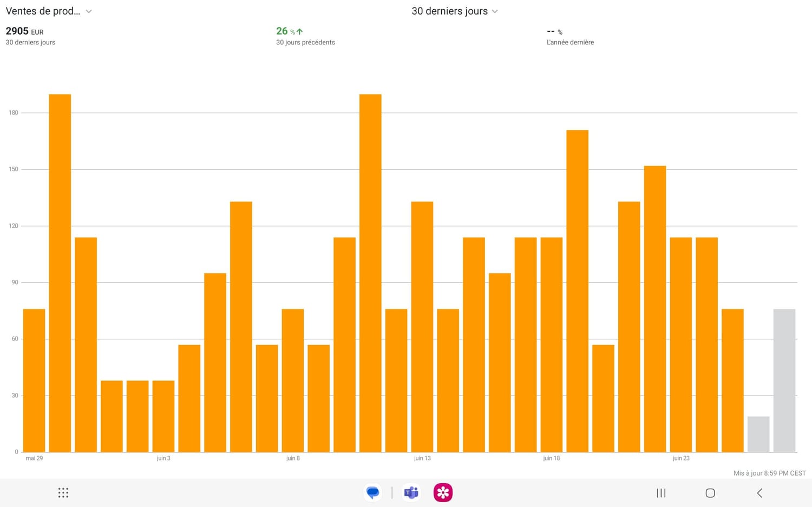Click the juin 13 date axis marker
Image resolution: width=812 pixels, height=507 pixels.
[422, 458]
